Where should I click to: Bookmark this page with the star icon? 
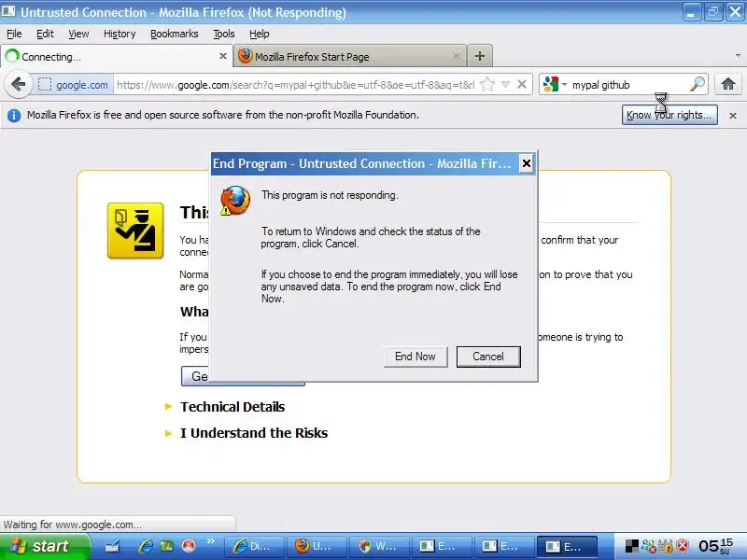click(486, 85)
